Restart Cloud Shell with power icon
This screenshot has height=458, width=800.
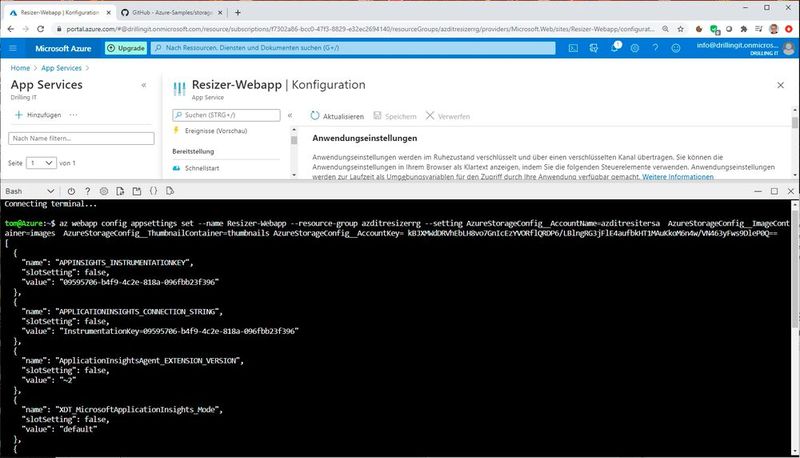point(71,191)
